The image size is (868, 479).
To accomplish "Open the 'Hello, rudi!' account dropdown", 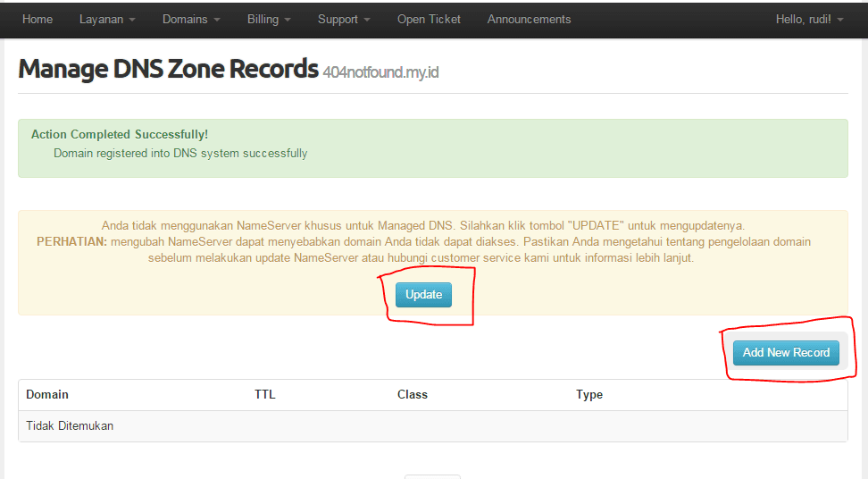I will [x=809, y=20].
